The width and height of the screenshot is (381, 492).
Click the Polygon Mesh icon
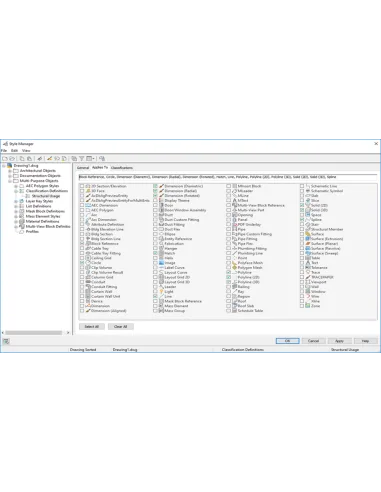pyautogui.click(x=234, y=268)
